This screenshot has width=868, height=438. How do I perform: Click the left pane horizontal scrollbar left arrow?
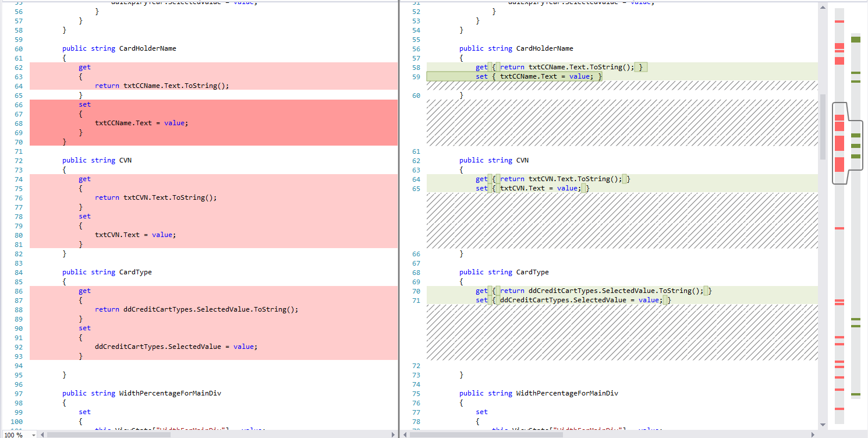click(42, 435)
